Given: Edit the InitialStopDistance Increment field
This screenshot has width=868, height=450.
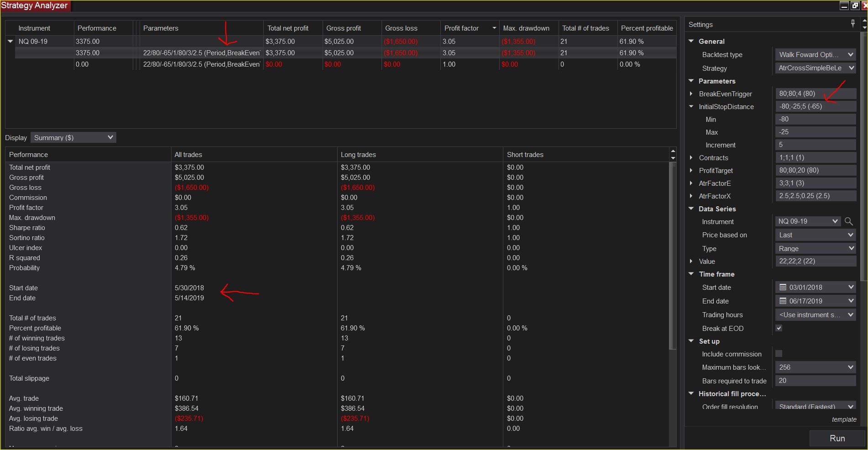Looking at the screenshot, I should (x=816, y=145).
